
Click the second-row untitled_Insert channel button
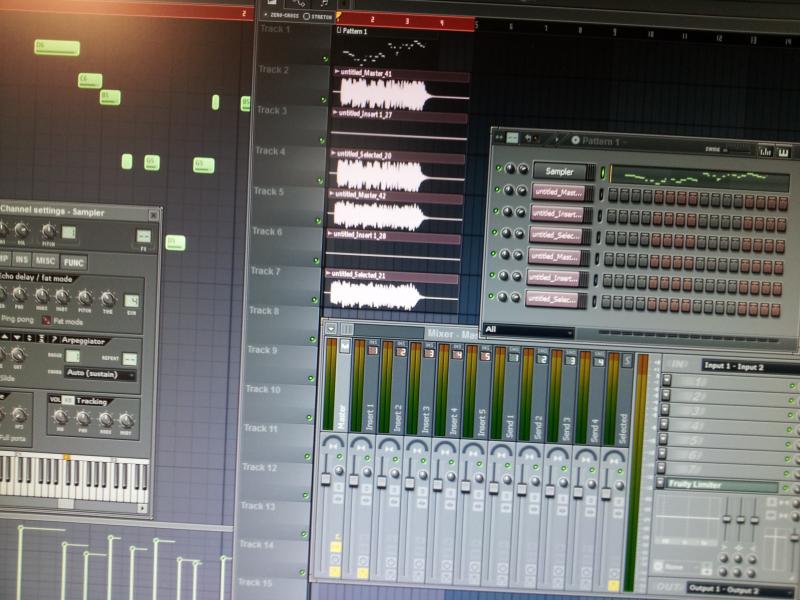tap(557, 214)
